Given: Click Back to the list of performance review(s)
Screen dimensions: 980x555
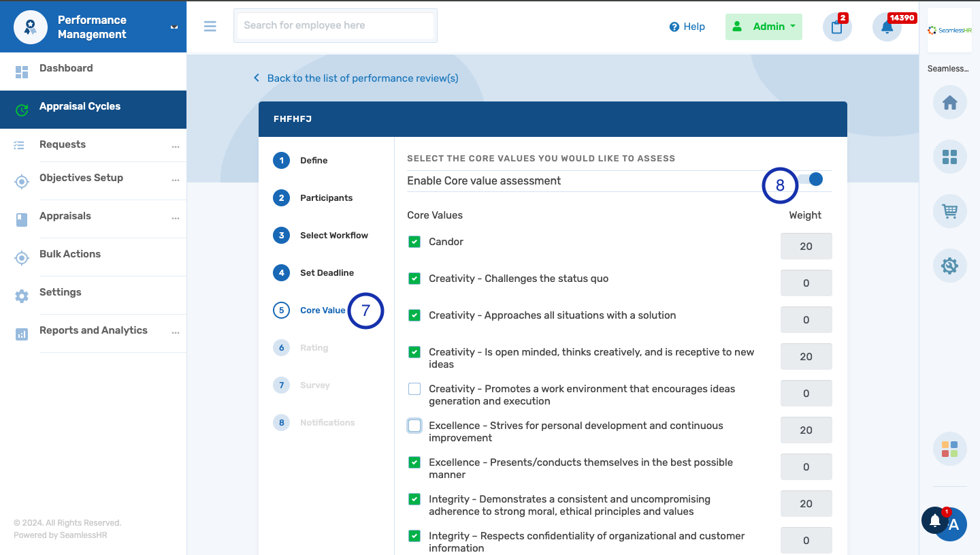Looking at the screenshot, I should 363,78.
